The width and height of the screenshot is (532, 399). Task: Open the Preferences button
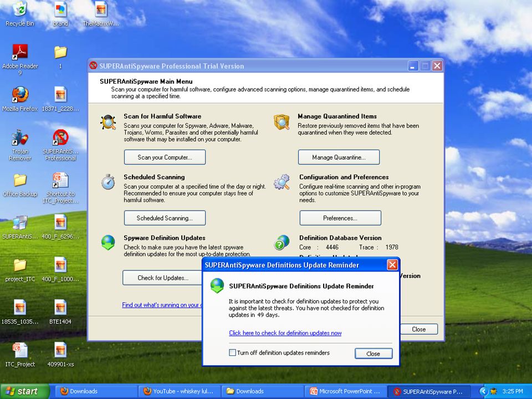[340, 218]
